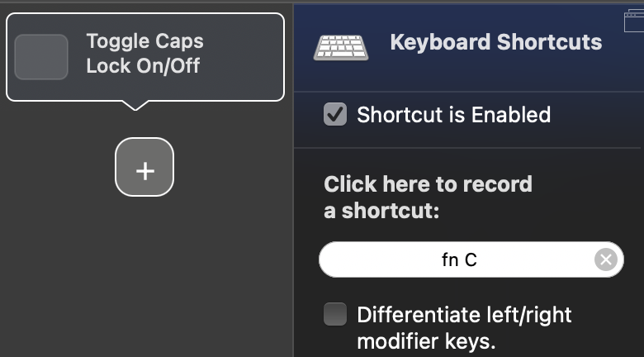
Task: Click the pointer arrow below the action bubble
Action: 135,105
